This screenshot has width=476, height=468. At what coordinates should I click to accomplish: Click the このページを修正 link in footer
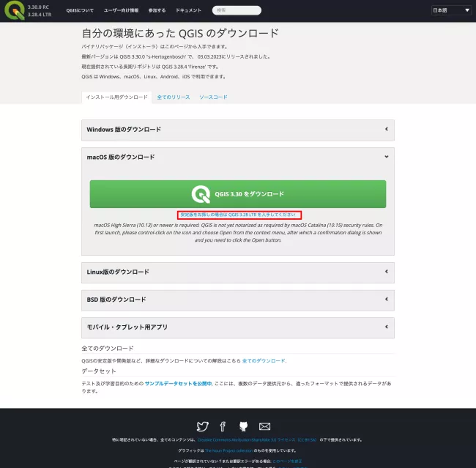pyautogui.click(x=287, y=461)
